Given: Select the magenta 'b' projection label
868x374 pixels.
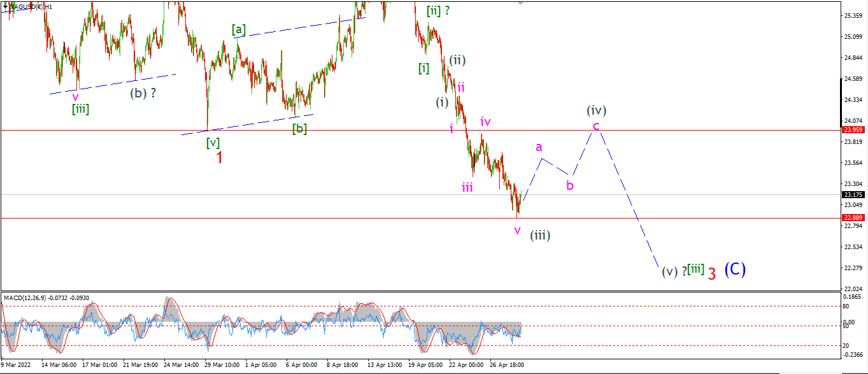Looking at the screenshot, I should click(x=570, y=185).
